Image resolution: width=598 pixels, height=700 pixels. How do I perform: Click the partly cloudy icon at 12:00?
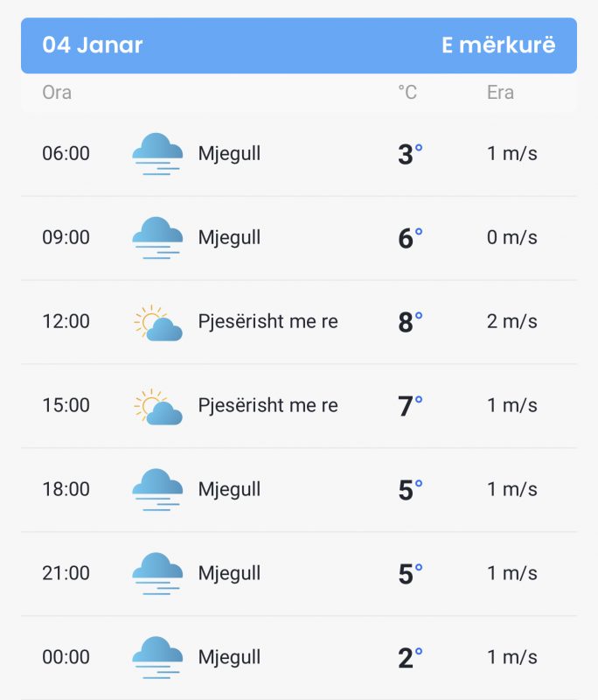point(158,322)
